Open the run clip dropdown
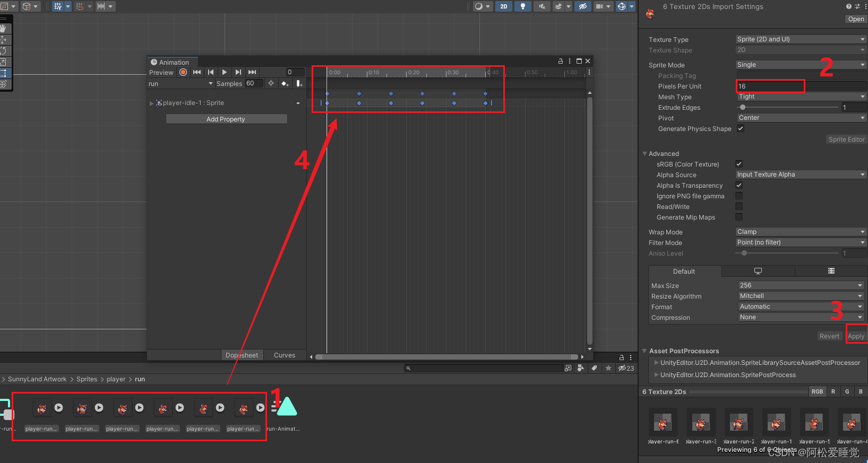This screenshot has width=868, height=463. coord(181,84)
